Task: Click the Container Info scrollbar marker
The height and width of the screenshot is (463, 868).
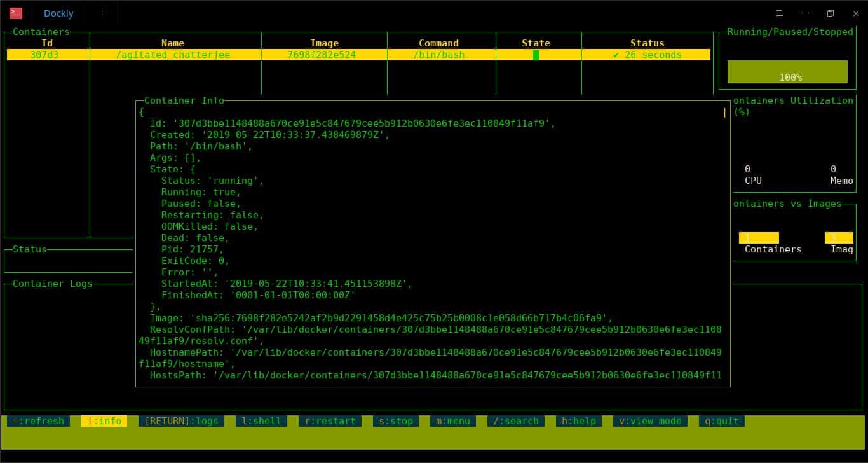Action: 724,112
